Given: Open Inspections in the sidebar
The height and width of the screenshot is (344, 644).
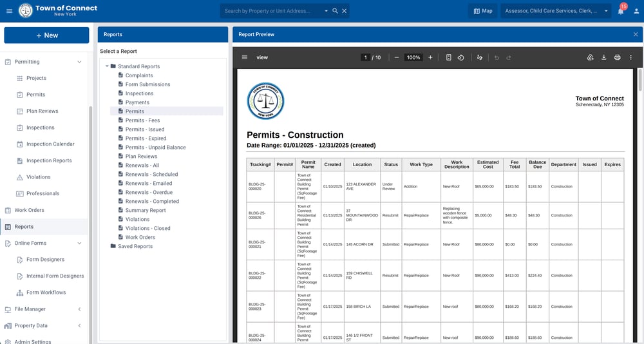Looking at the screenshot, I should pos(40,128).
